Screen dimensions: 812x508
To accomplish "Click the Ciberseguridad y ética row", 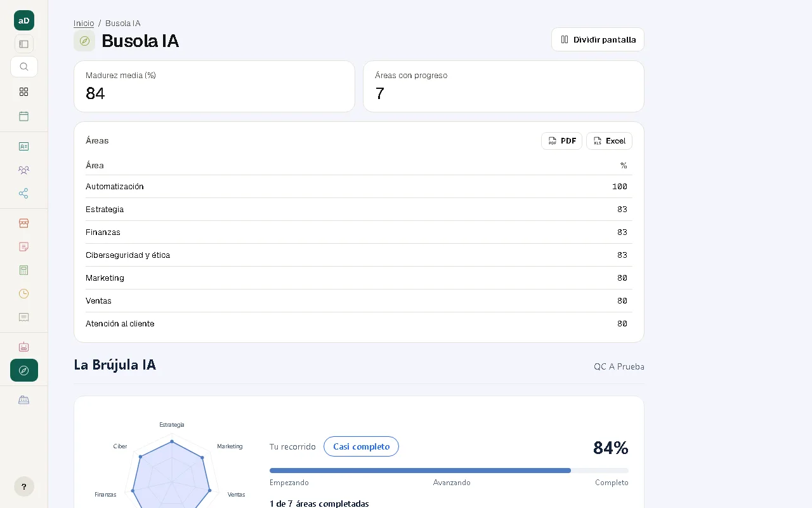I will [359, 255].
